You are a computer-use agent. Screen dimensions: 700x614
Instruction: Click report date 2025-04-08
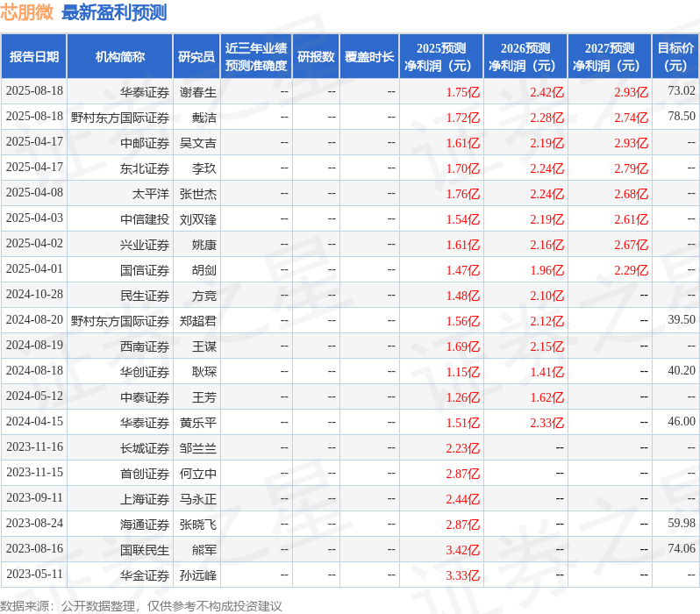[x=34, y=192]
